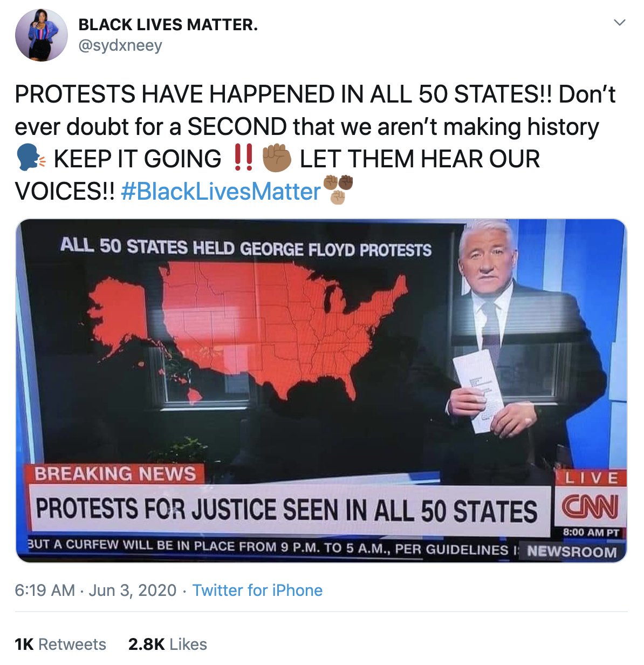
Task: Open the 6:19 AM · Jun 3, 2020 timestamp
Action: (95, 591)
